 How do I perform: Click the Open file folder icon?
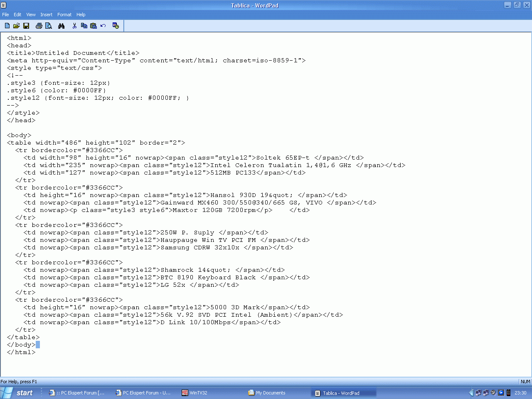click(x=17, y=26)
